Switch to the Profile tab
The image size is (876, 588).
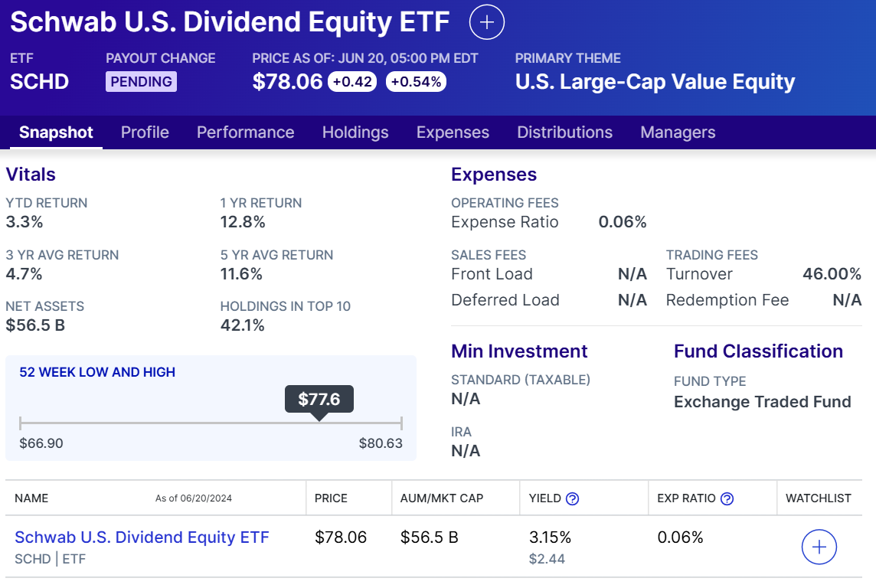(145, 132)
